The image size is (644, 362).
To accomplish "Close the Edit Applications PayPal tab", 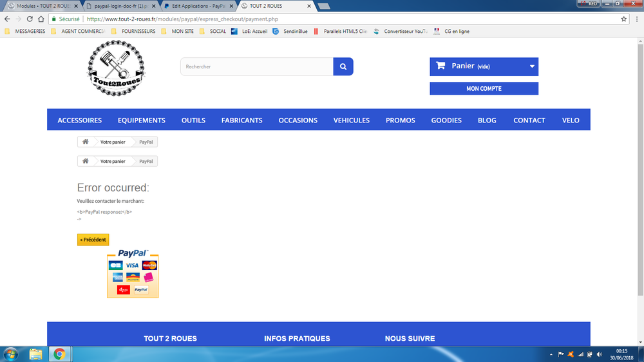I will 231,6.
